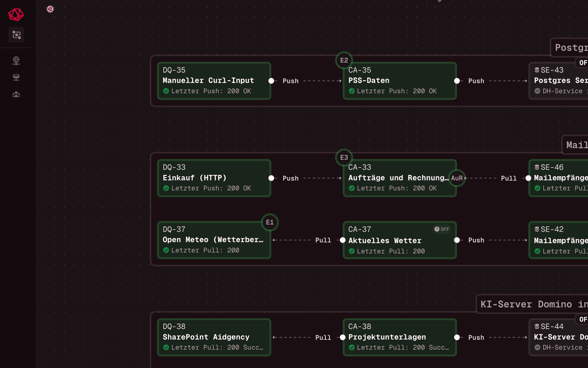Open the CA-38 Projektunterlagen node

tap(399, 337)
